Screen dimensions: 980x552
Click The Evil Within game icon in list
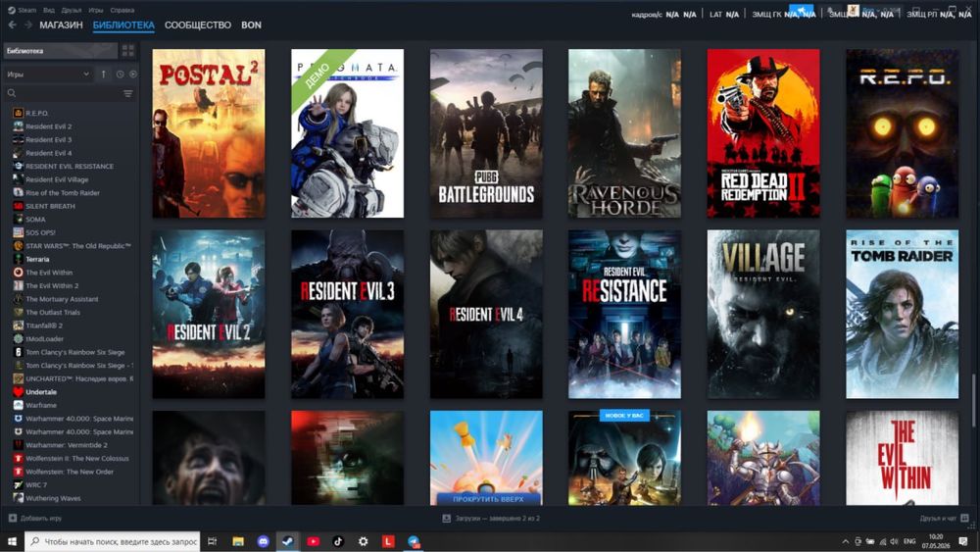coord(18,273)
